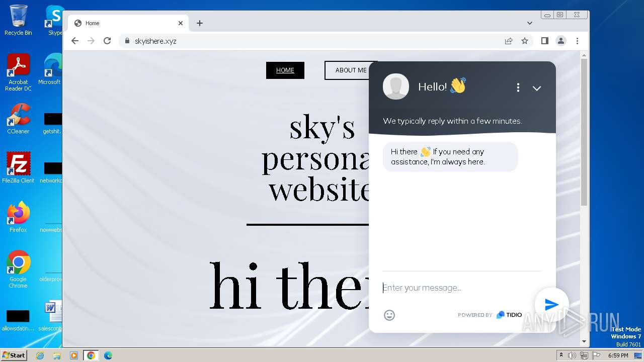Open the HOME navigation link
The width and height of the screenshot is (644, 362).
(285, 70)
